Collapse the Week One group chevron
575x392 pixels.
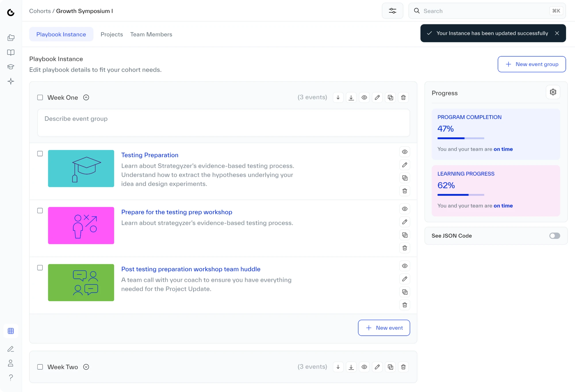(86, 97)
